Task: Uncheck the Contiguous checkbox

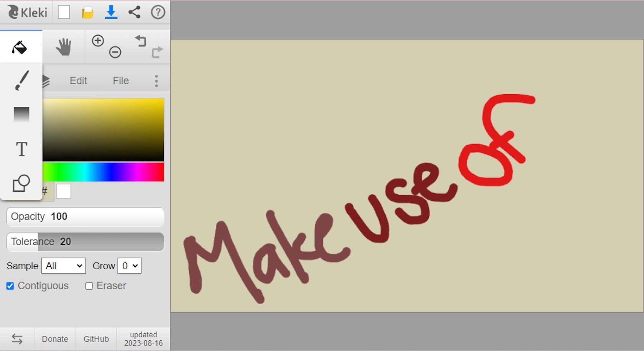Action: [10, 286]
